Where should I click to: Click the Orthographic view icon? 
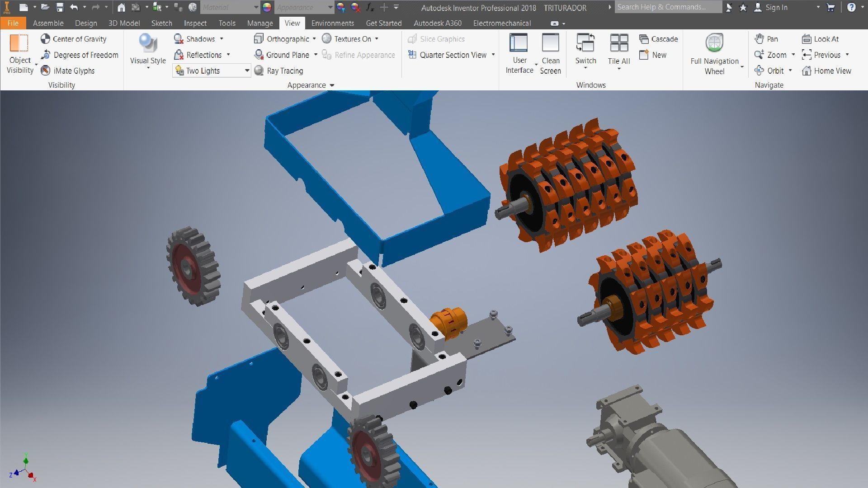(x=259, y=39)
